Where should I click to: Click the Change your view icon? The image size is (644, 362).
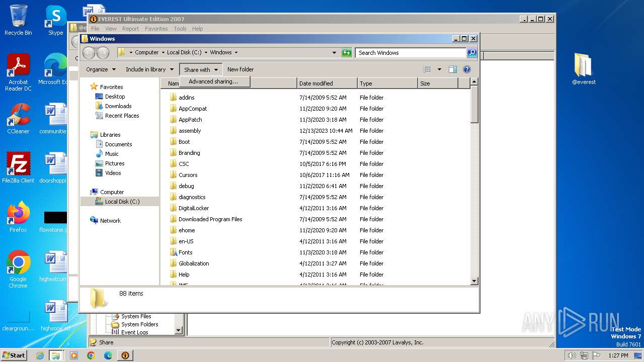[x=427, y=69]
